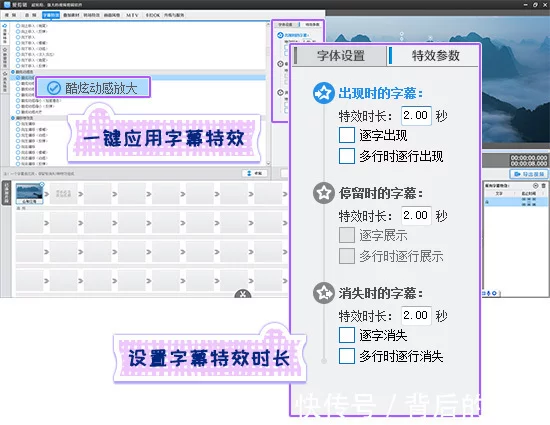Enable the 多行时逐行消失 checkbox
Viewport: 550px width, 425px height.
tap(347, 356)
